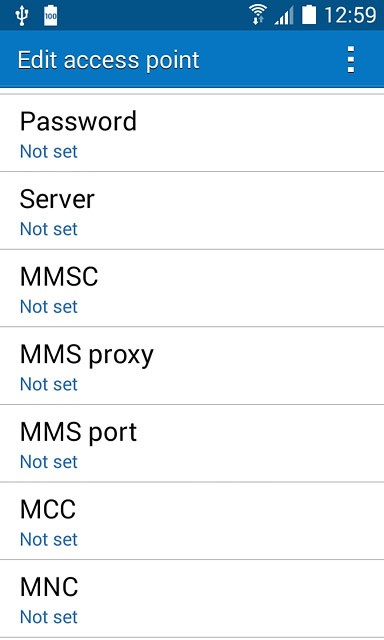The width and height of the screenshot is (384, 640).
Task: Tap the cellular signal bars icon
Action: tap(284, 16)
